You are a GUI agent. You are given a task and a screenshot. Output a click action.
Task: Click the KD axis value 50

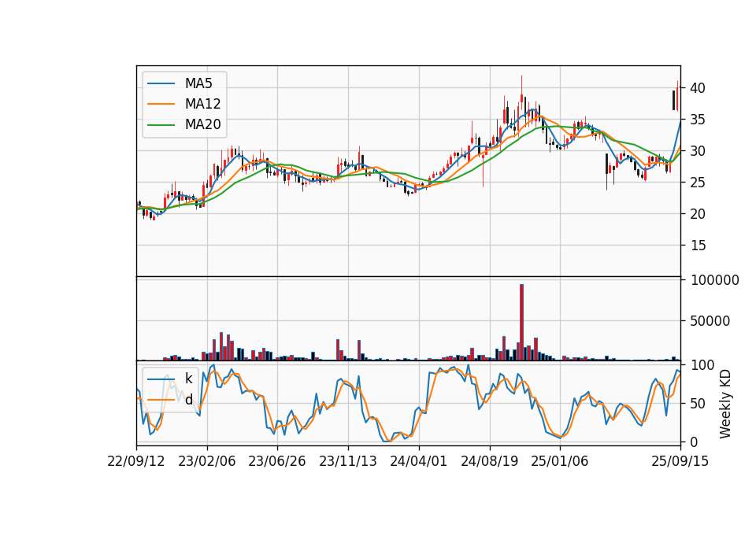[698, 404]
